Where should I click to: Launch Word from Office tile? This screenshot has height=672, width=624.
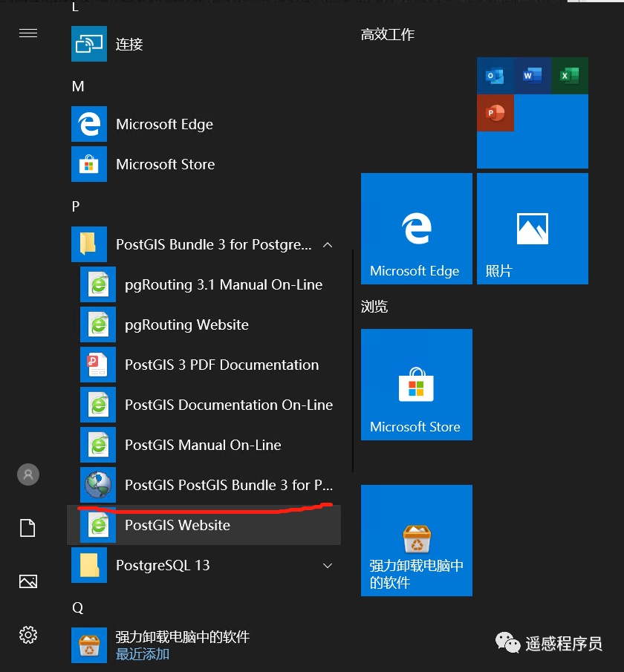click(x=532, y=76)
